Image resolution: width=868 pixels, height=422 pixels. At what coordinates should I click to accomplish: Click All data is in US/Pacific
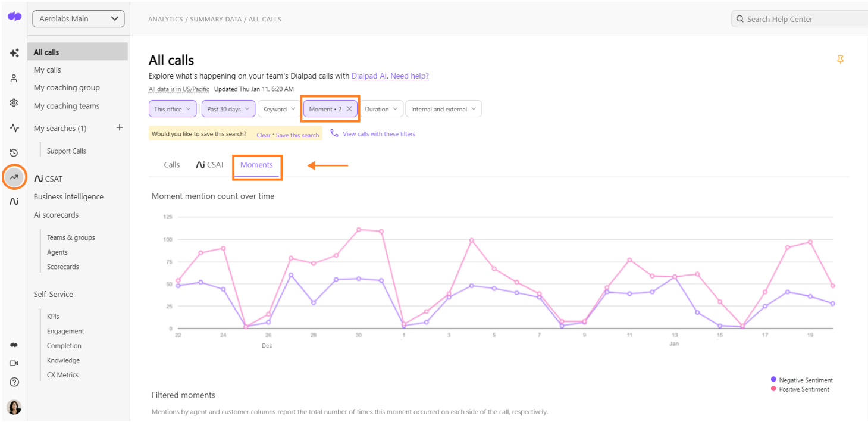[178, 89]
